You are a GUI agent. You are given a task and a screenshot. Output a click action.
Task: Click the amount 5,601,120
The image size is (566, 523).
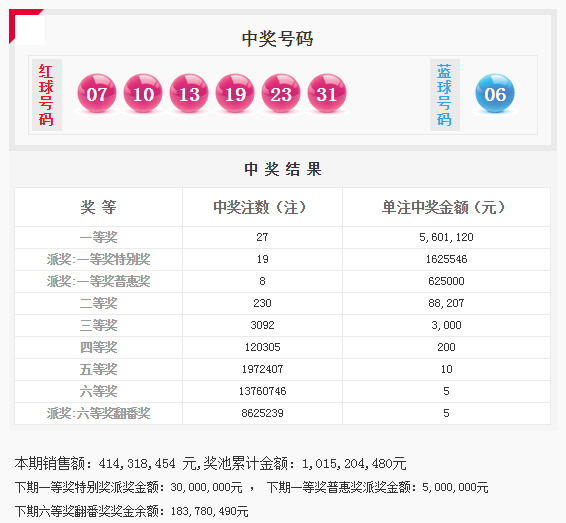click(446, 237)
